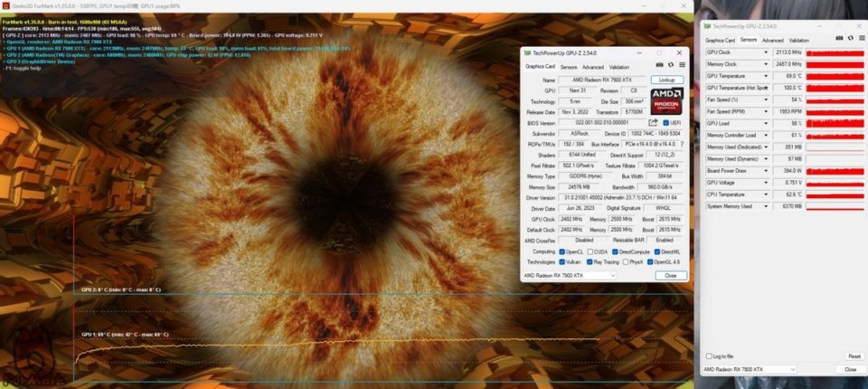The width and height of the screenshot is (868, 389).
Task: Toggle the CUDA checkbox
Action: [590, 251]
